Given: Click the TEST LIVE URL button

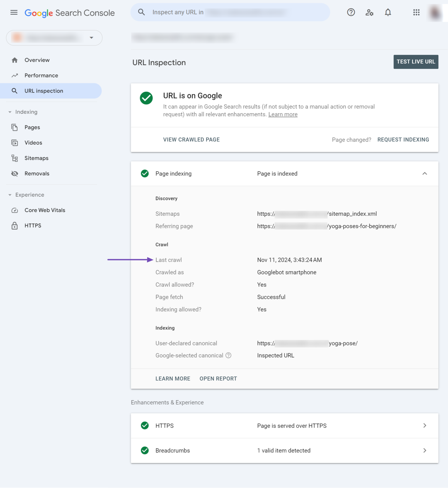Looking at the screenshot, I should pos(416,62).
